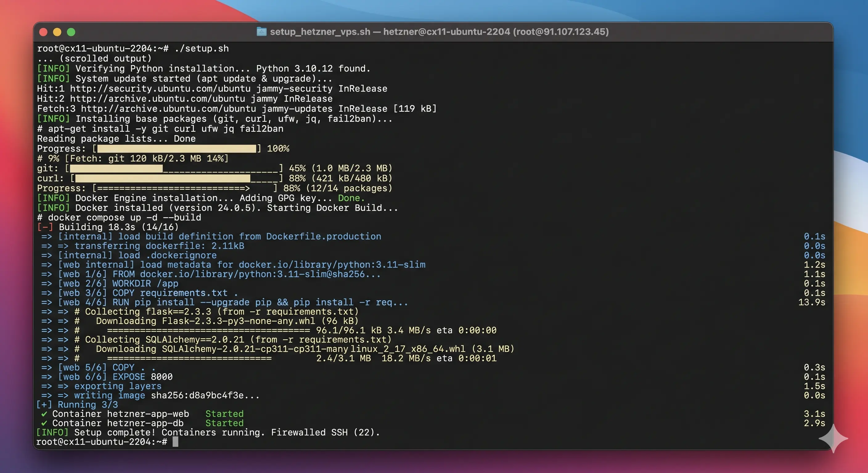
Task: Click the checkmark beside Container hetzner-app-web
Action: click(x=44, y=414)
